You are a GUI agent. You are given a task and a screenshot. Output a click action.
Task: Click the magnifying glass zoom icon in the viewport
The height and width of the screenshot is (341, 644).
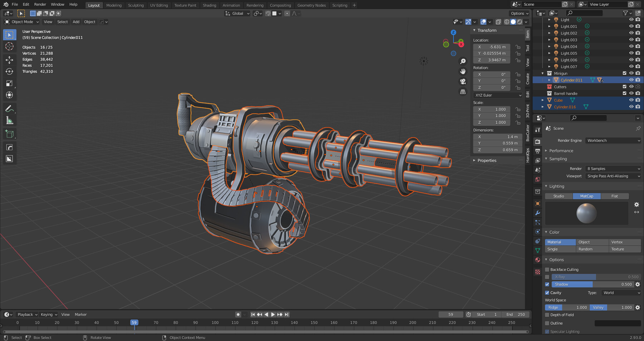463,61
